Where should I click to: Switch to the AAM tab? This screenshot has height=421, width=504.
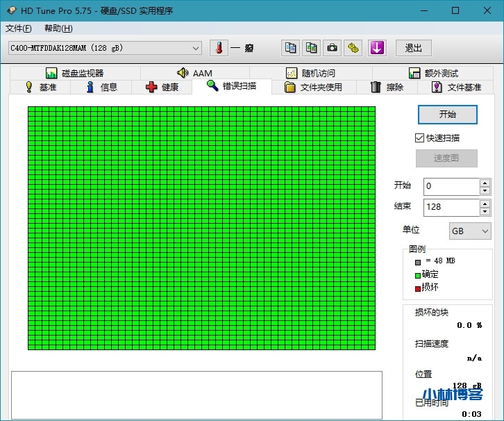pos(194,73)
